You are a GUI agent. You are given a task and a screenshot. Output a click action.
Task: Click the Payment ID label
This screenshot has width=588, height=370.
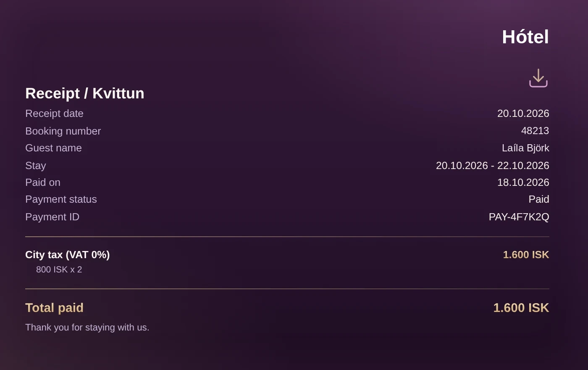click(52, 217)
